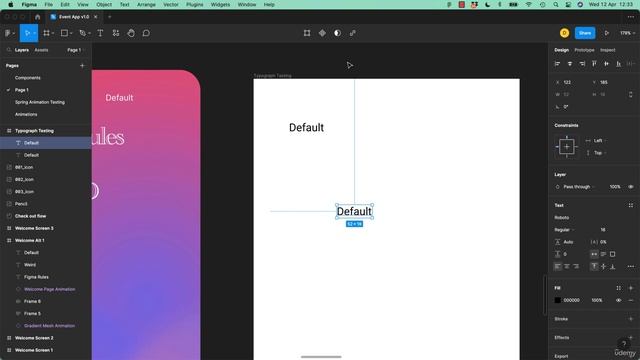
Task: Click the fill opacity 100% field
Action: click(x=597, y=300)
